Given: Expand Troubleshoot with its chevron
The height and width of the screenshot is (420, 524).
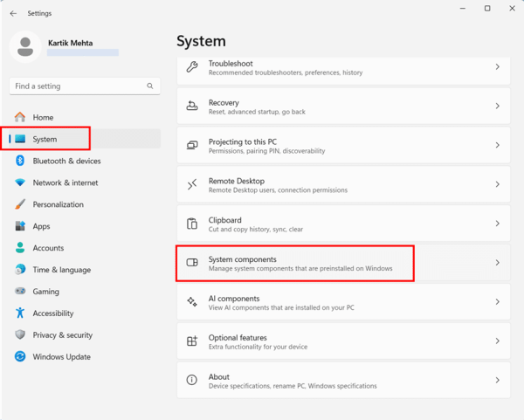Looking at the screenshot, I should pyautogui.click(x=498, y=67).
